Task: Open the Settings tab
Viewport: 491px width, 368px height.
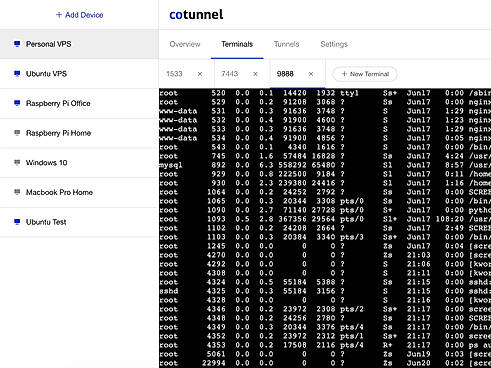Action: (334, 44)
